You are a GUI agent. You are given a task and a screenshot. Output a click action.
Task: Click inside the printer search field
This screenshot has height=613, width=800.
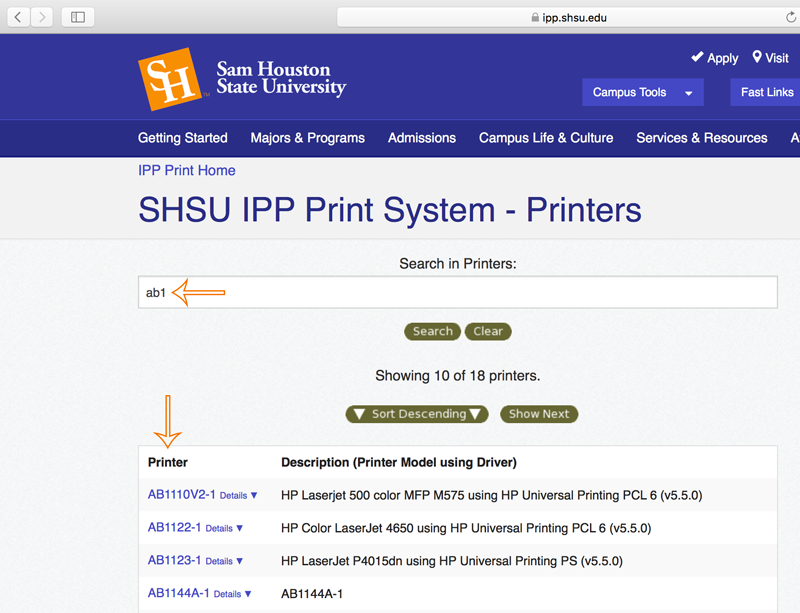pyautogui.click(x=400, y=292)
